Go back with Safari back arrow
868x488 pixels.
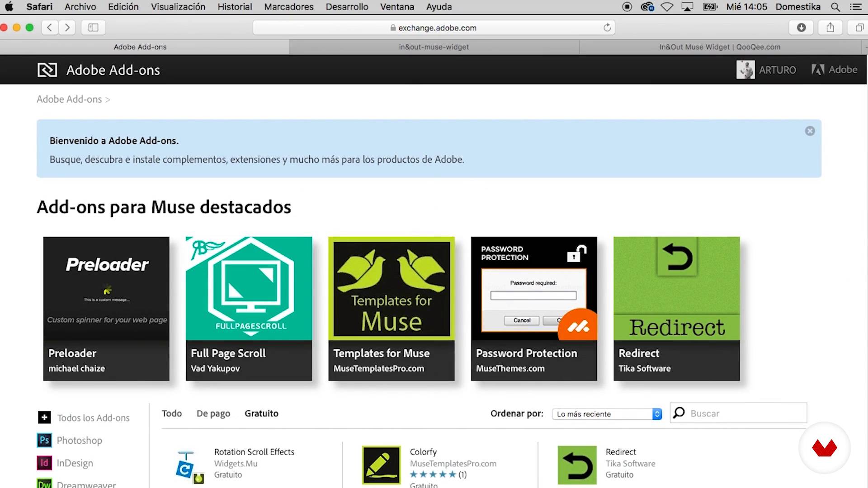point(50,28)
